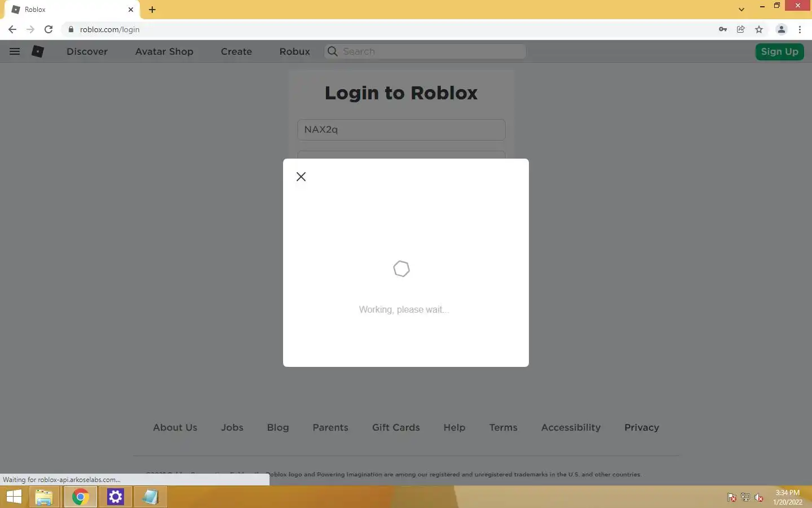Click the share page icon
The image size is (812, 508).
[741, 29]
